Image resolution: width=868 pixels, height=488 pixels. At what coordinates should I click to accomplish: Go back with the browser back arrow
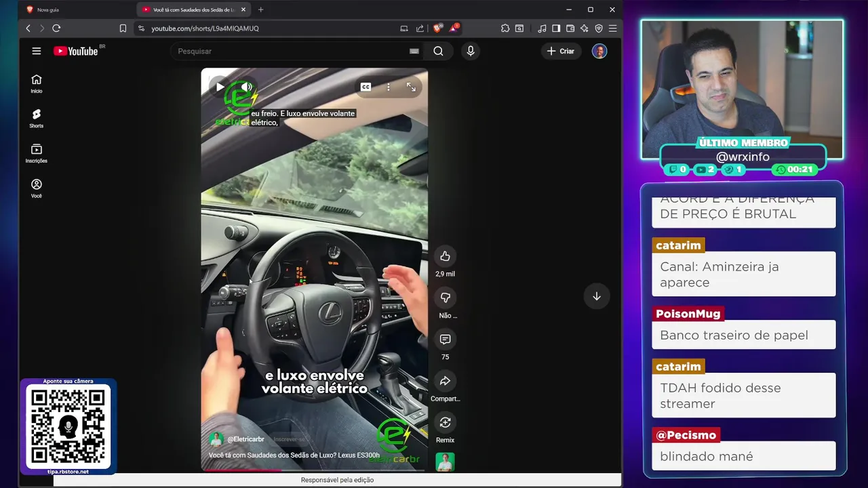(28, 28)
